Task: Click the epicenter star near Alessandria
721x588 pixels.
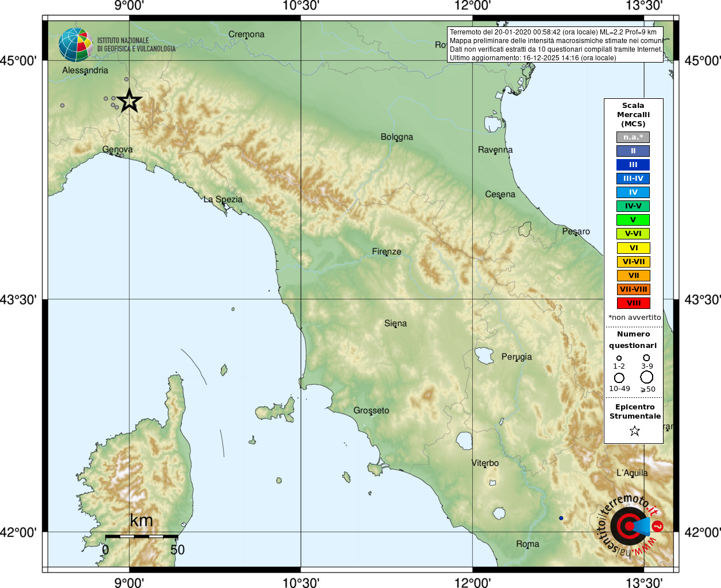Action: click(130, 101)
